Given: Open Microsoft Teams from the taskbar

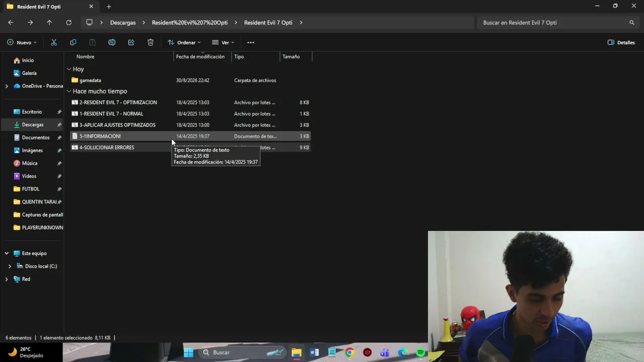Looking at the screenshot, I should point(385,352).
